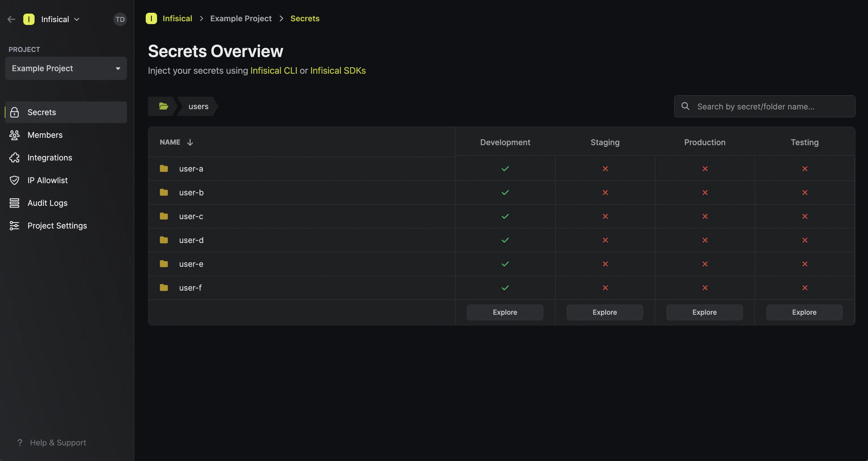868x461 pixels.
Task: View Audit Logs
Action: coord(66,203)
